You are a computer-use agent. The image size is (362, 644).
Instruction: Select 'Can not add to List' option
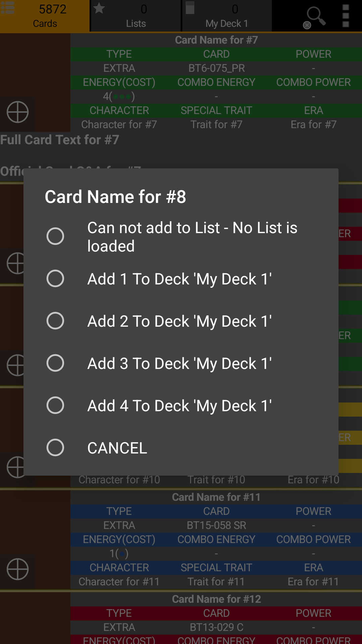tap(55, 236)
